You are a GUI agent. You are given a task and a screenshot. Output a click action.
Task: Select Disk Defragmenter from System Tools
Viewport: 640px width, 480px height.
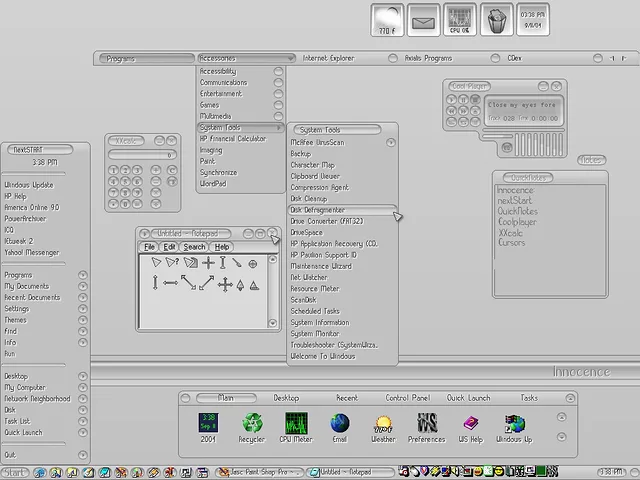[x=342, y=210]
